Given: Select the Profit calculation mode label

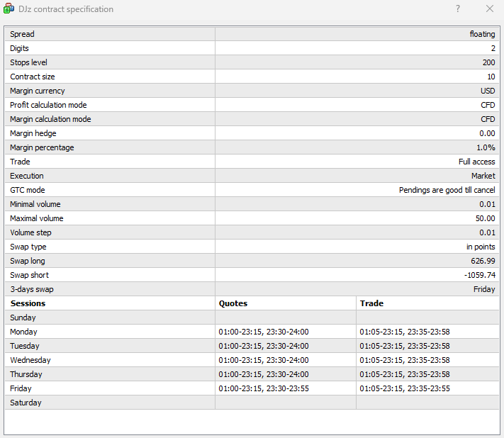Looking at the screenshot, I should (x=48, y=105).
